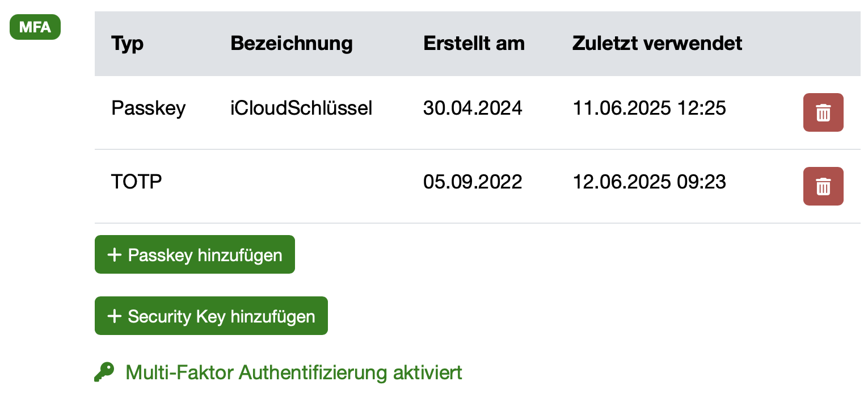868x402 pixels.
Task: Click the green key icon
Action: (x=104, y=372)
